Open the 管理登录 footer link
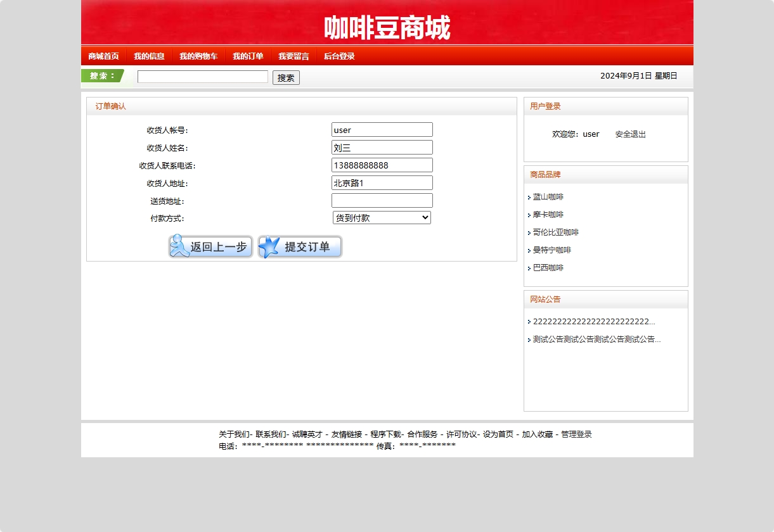Viewport: 774px width, 532px height. (x=576, y=434)
